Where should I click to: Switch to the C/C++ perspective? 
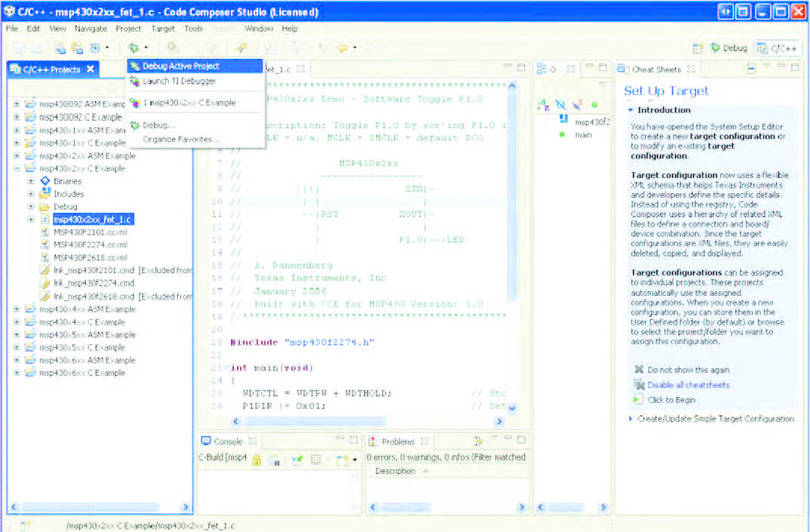(x=777, y=48)
